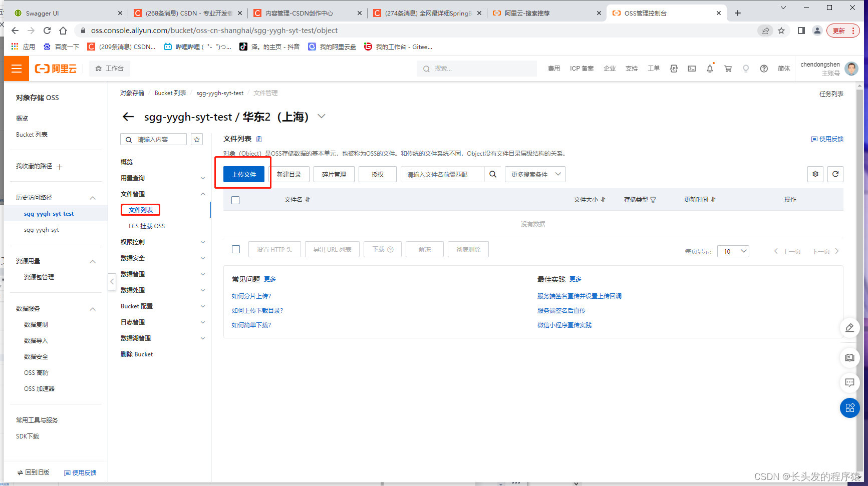Viewport: 868px width, 486px height.
Task: Click the lightbulb tips icon
Action: 746,69
